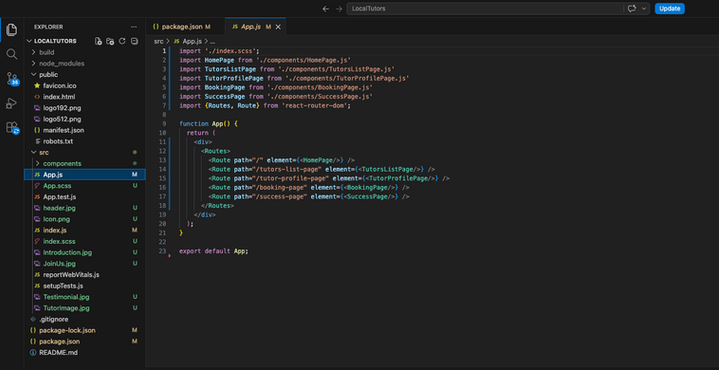Viewport: 719px width, 370px height.
Task: Open the Run and Debug view
Action: pyautogui.click(x=12, y=103)
